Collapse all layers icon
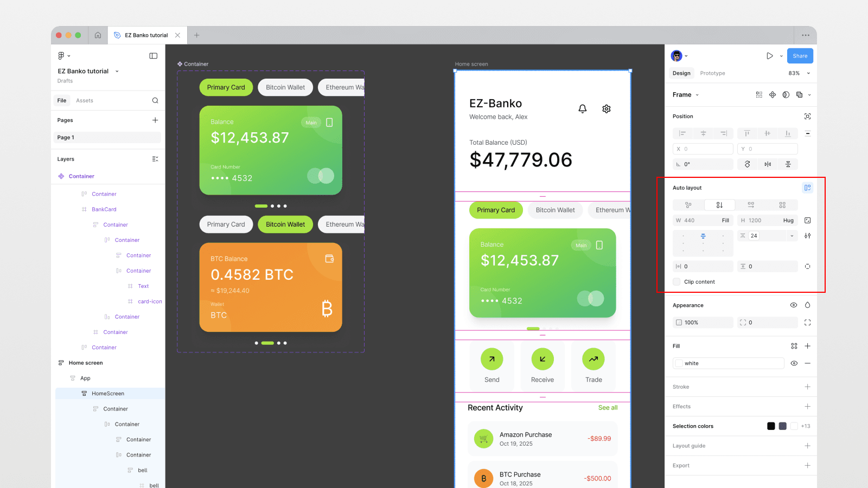 coord(155,159)
